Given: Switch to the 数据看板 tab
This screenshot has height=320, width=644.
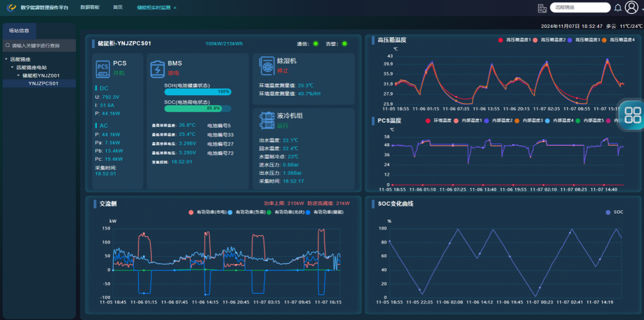Looking at the screenshot, I should (90, 7).
